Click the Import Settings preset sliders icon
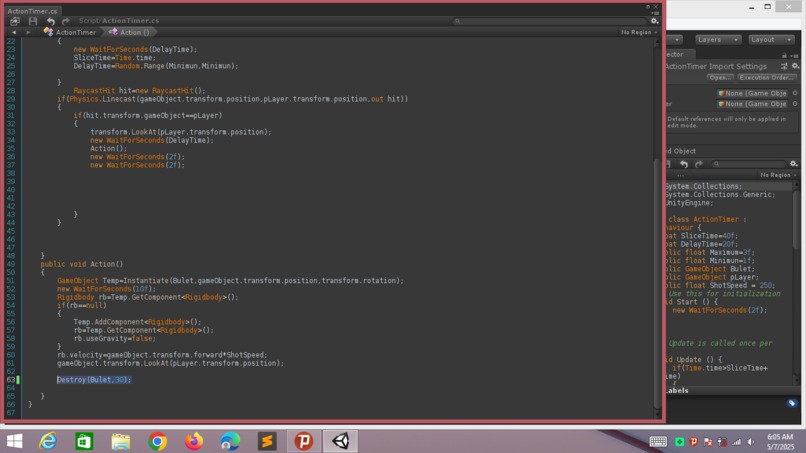Viewport: 806px width, 453px height. (x=784, y=66)
